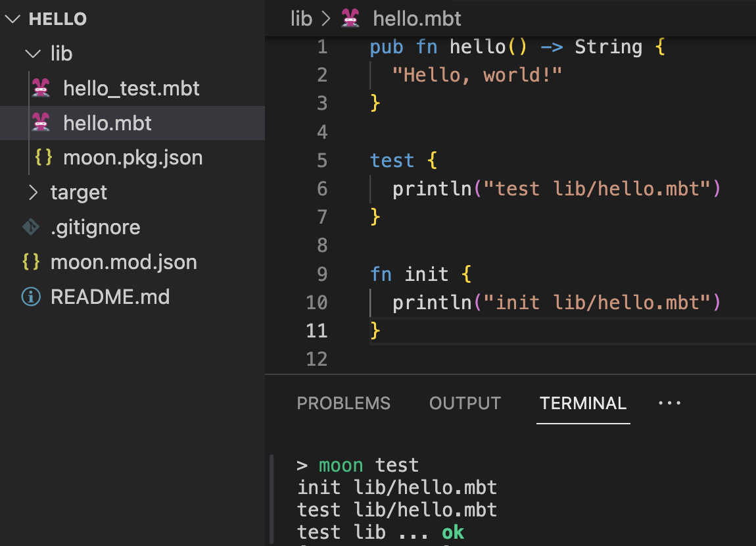This screenshot has height=546, width=756.
Task: Open the panel's more tabs ellipsis
Action: 669,403
